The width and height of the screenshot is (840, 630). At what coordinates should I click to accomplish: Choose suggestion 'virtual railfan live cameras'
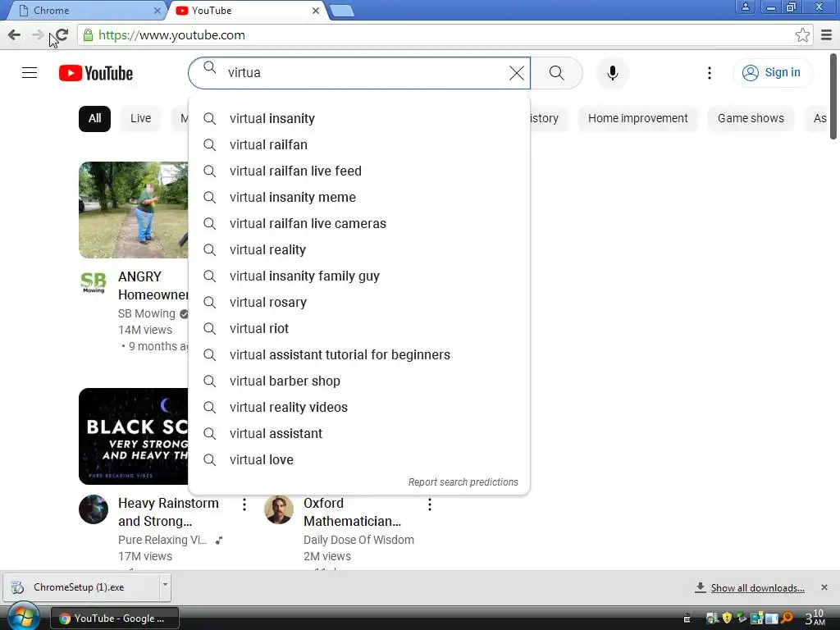pyautogui.click(x=359, y=223)
